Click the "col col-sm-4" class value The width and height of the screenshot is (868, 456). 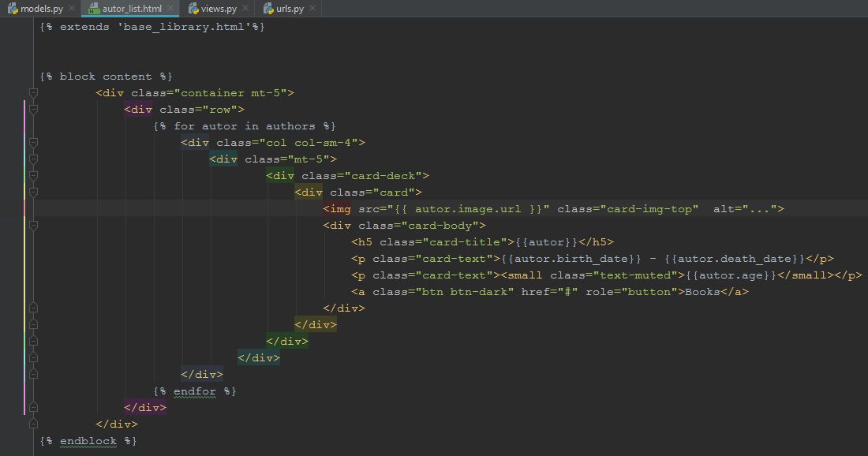pyautogui.click(x=309, y=143)
